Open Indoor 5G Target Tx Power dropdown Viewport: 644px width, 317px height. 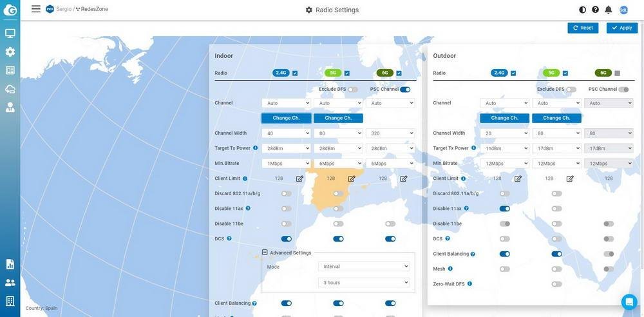(x=339, y=148)
